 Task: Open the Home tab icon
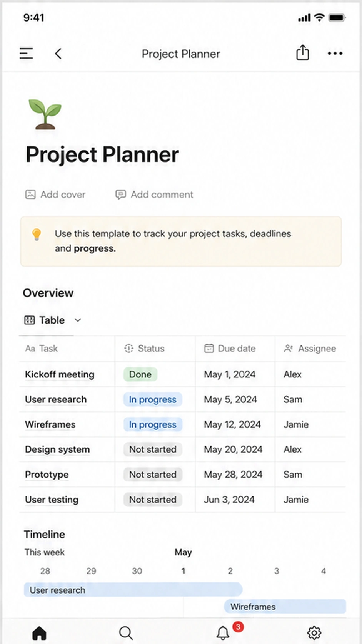point(39,633)
